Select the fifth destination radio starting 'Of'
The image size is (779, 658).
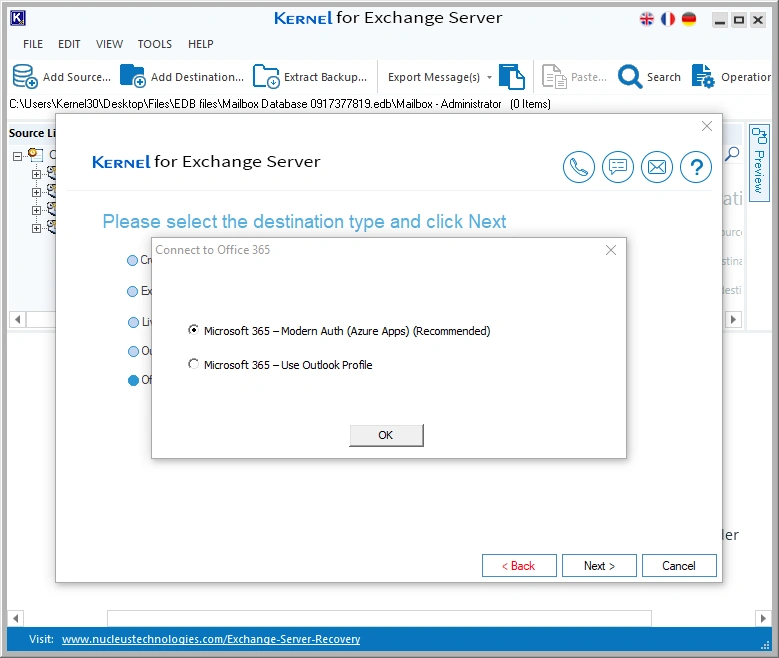tap(133, 380)
